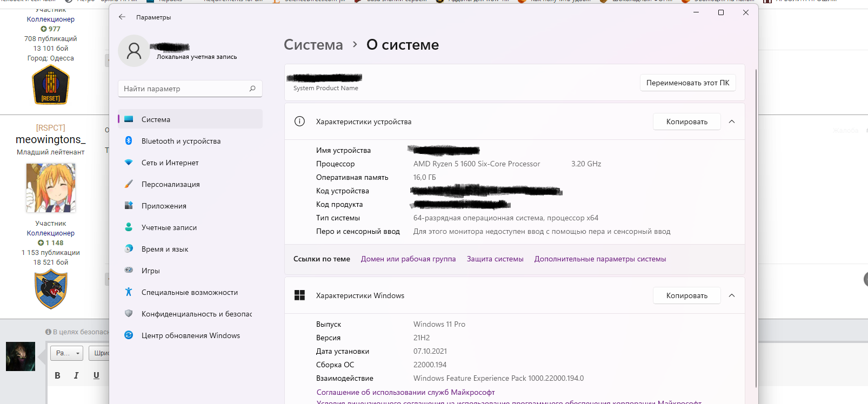The height and width of the screenshot is (404, 868).
Task: Click the Система monitor icon in sidebar
Action: (x=129, y=119)
